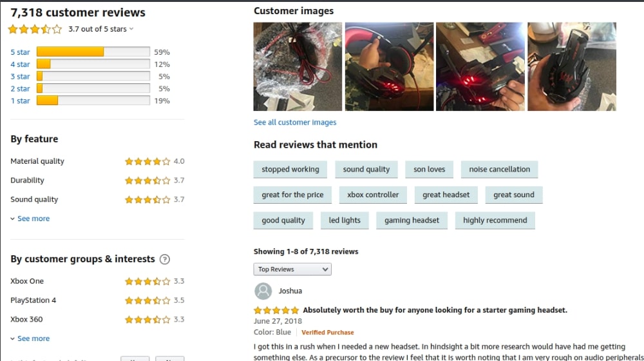Open See all customer images link
The image size is (644, 361).
click(295, 122)
